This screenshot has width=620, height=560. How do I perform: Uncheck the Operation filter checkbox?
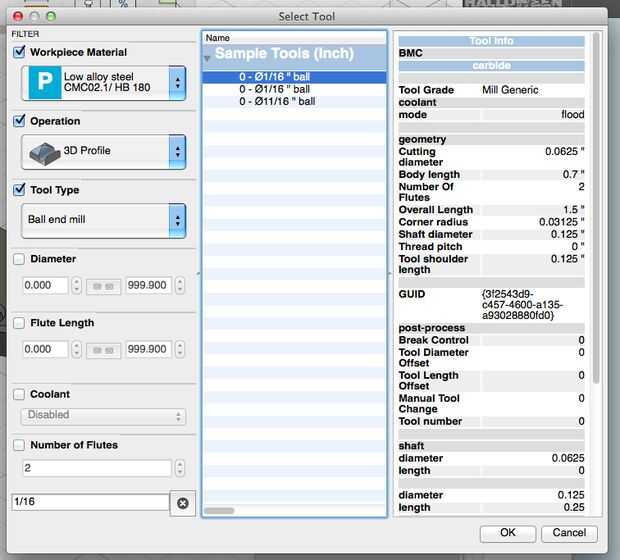(x=19, y=121)
